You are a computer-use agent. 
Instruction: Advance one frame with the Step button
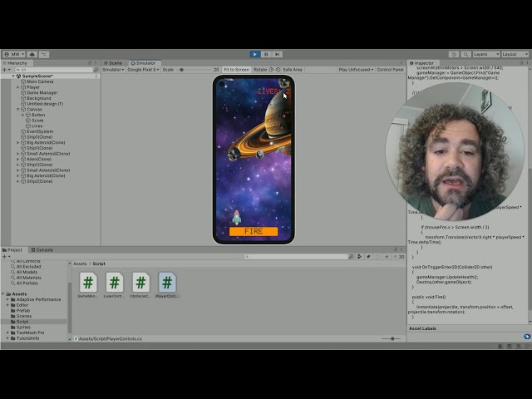click(x=277, y=54)
